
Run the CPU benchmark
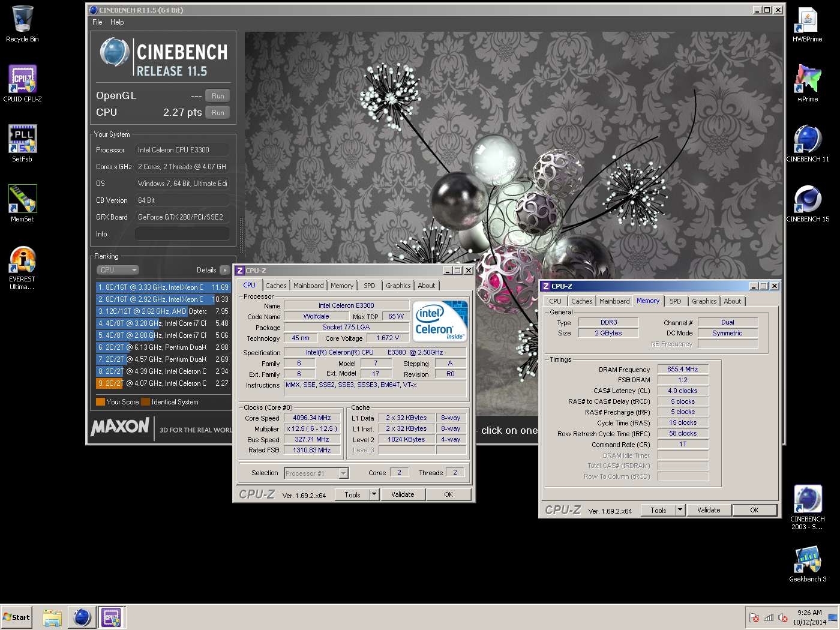coord(218,112)
